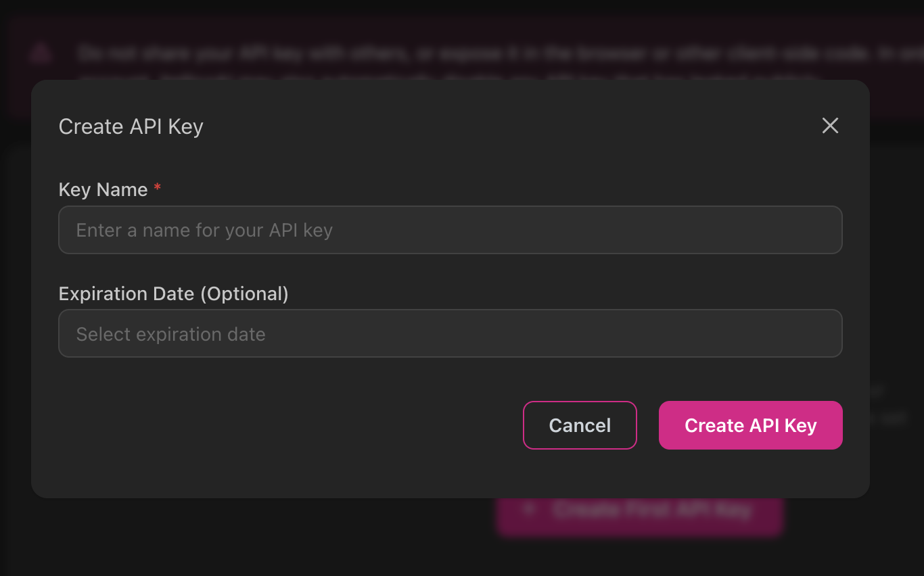924x576 pixels.
Task: Click the Create API Key dialog title
Action: [x=131, y=126]
